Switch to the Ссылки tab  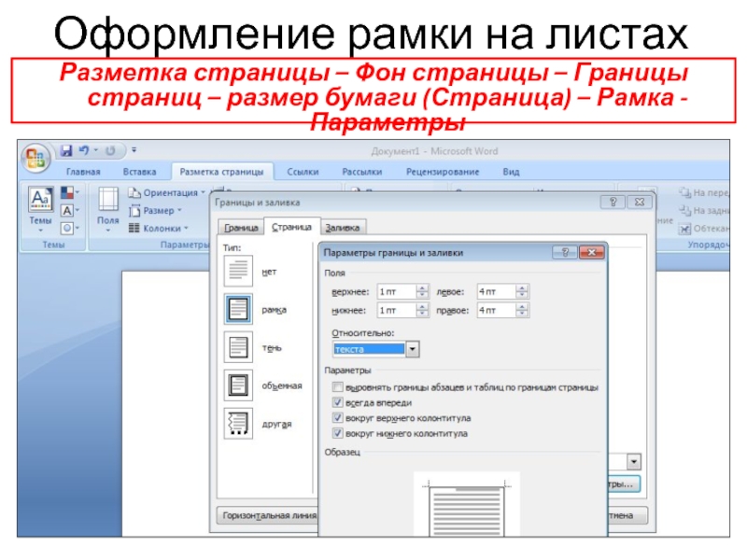pyautogui.click(x=303, y=172)
